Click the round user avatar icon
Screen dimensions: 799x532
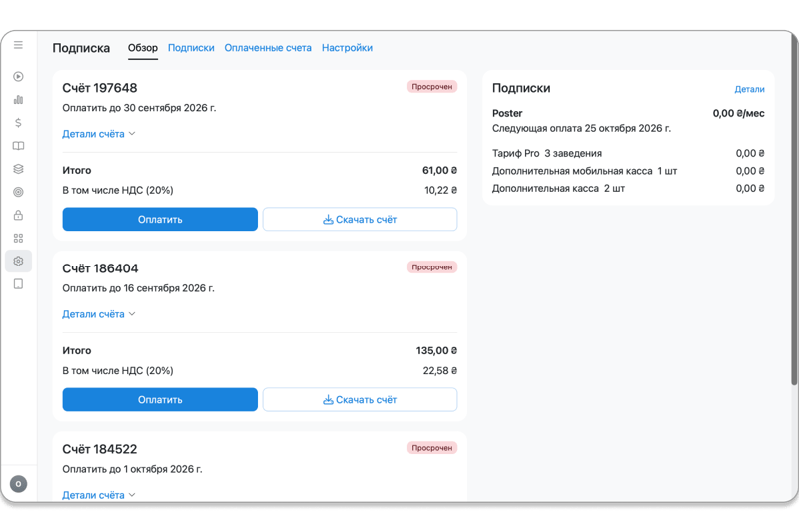point(18,484)
